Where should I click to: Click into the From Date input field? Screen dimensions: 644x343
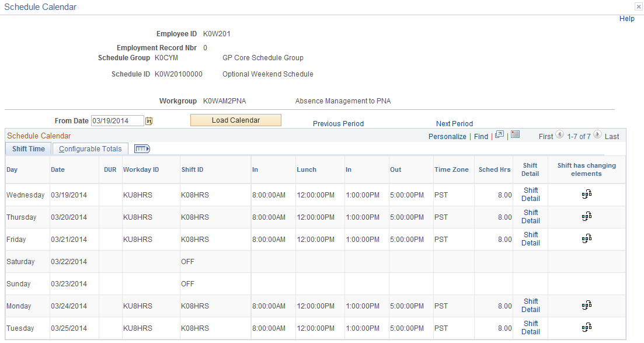[117, 121]
